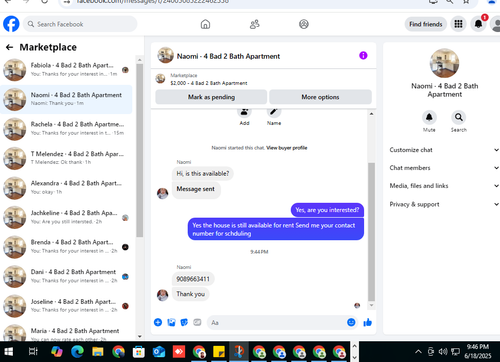Viewport: 500px width, 362px height.
Task: Open Sticky Notes from taskbar
Action: click(x=219, y=352)
